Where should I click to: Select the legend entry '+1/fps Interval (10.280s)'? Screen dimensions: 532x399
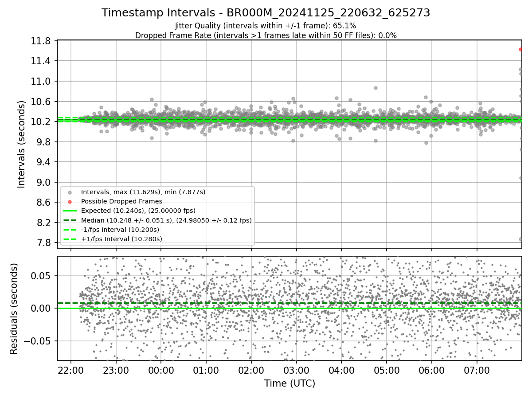click(121, 239)
